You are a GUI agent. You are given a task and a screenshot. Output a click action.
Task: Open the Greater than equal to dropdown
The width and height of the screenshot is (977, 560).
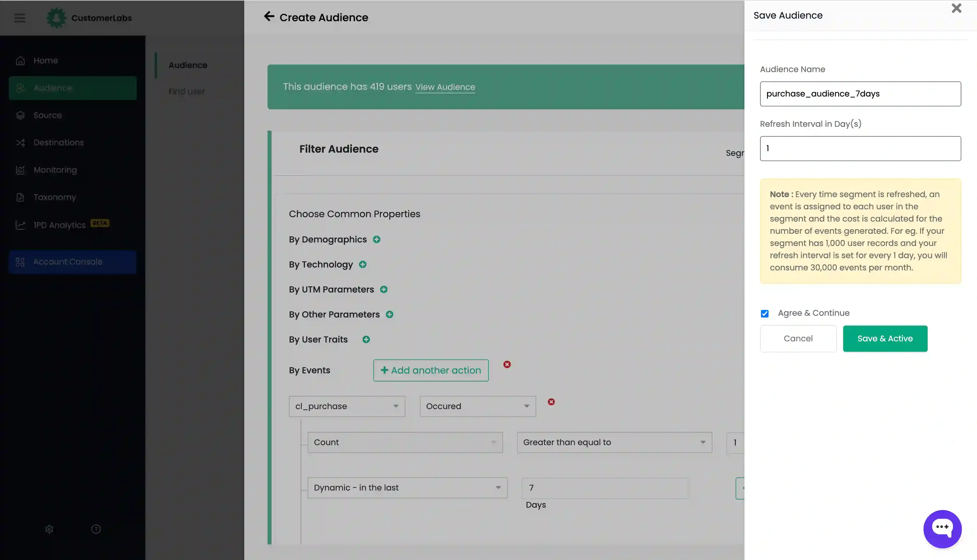click(x=614, y=442)
